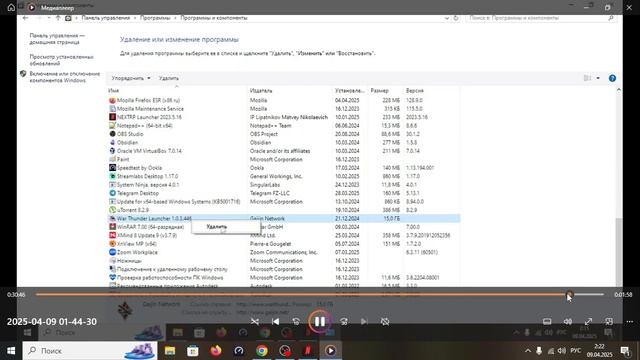Switch video to full screen
Viewport: 640px width, 360px height.
(x=588, y=322)
